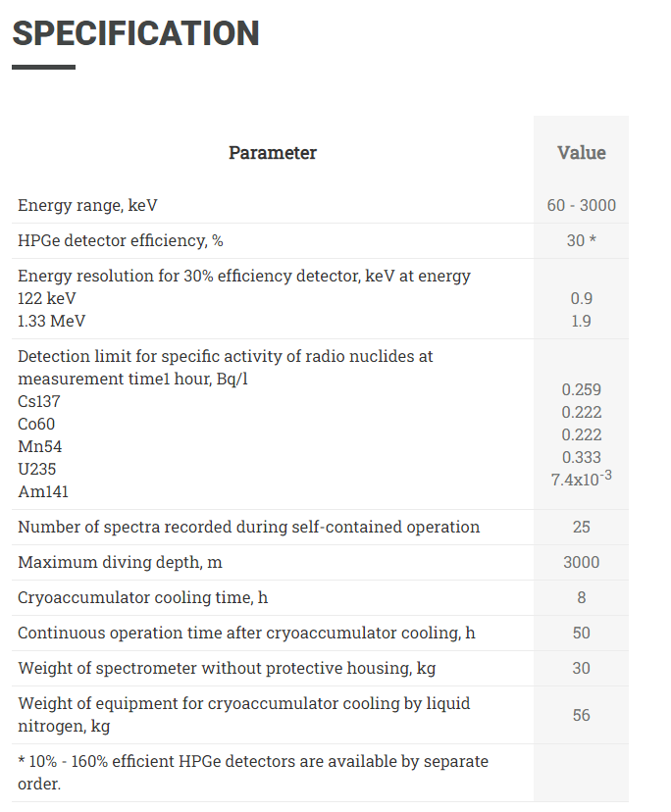
Task: Click the footnote about HPGe detectors availability
Action: (x=252, y=773)
